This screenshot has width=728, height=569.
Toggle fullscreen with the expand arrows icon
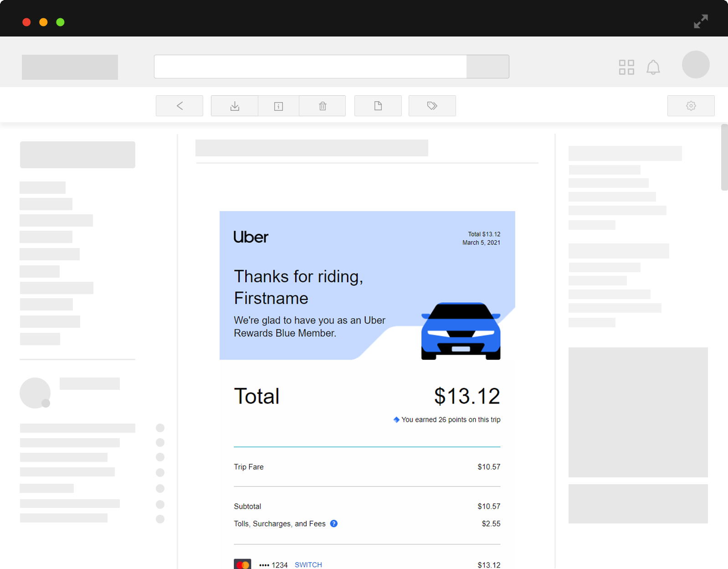click(x=701, y=21)
